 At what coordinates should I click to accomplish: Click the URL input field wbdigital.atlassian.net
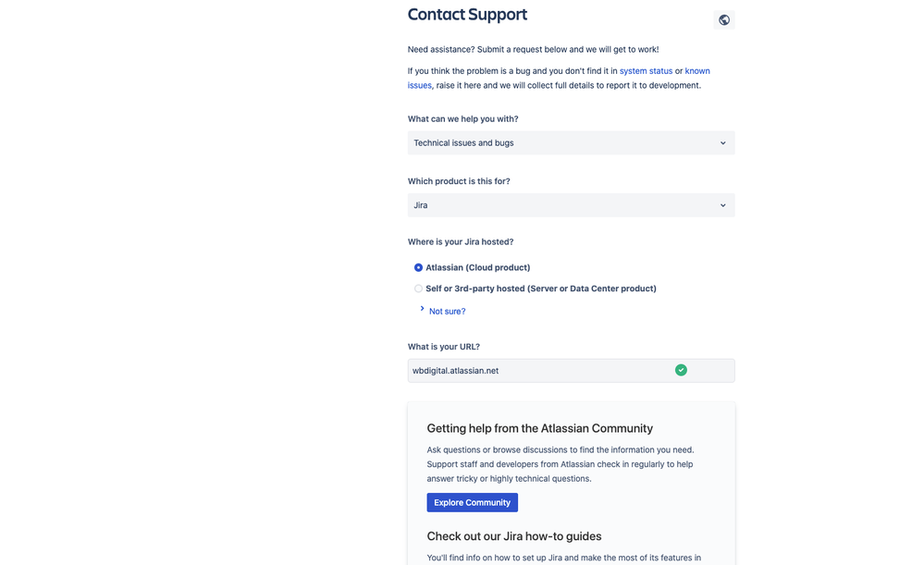[x=571, y=371]
